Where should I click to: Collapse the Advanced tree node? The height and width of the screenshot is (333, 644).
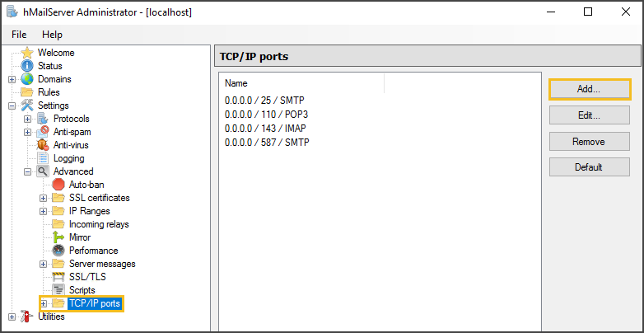27,171
